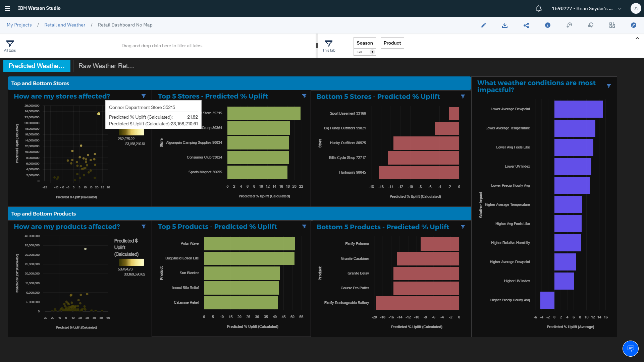Switch to the Raw Weather Ret tab
This screenshot has height=362, width=644.
(x=105, y=66)
